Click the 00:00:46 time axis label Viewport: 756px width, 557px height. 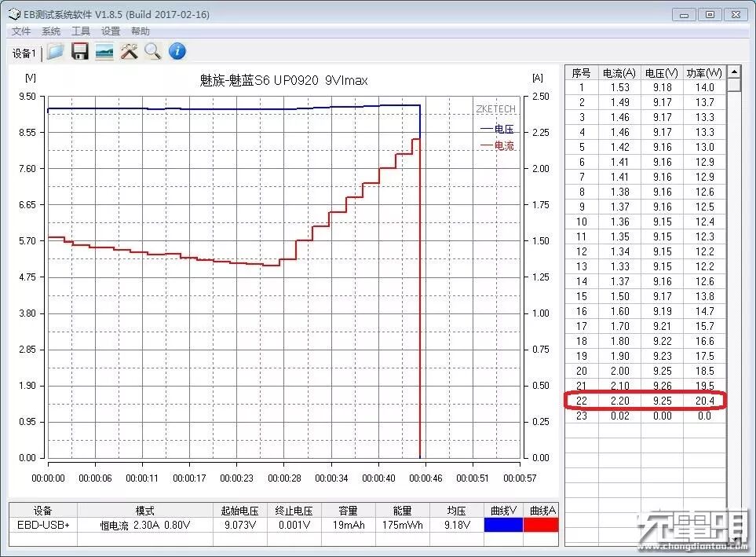425,478
